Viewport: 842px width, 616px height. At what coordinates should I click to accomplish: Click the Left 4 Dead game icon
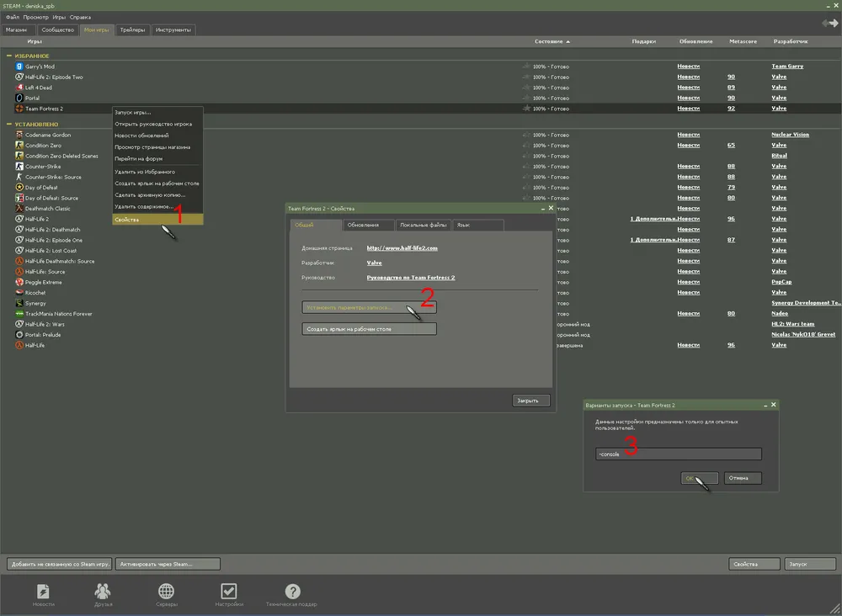[19, 88]
